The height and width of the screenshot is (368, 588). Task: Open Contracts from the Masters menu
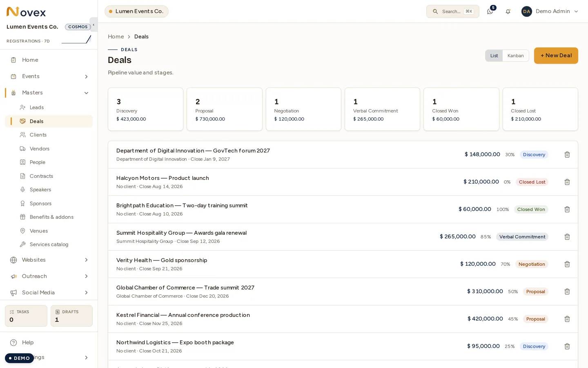[x=49, y=176]
